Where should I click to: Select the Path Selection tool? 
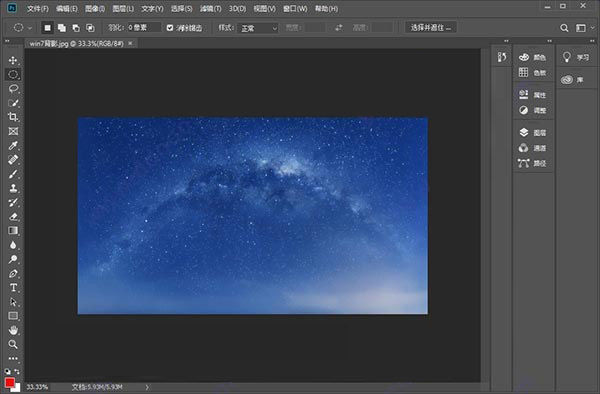click(x=13, y=302)
